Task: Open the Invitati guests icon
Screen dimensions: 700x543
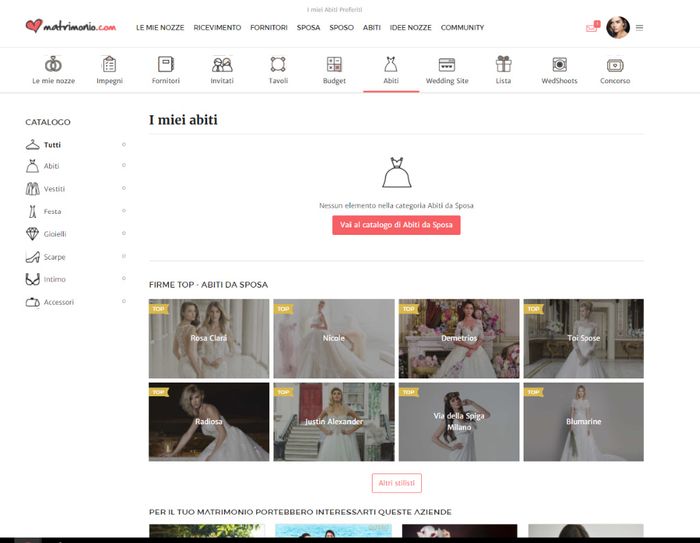Action: (x=222, y=64)
